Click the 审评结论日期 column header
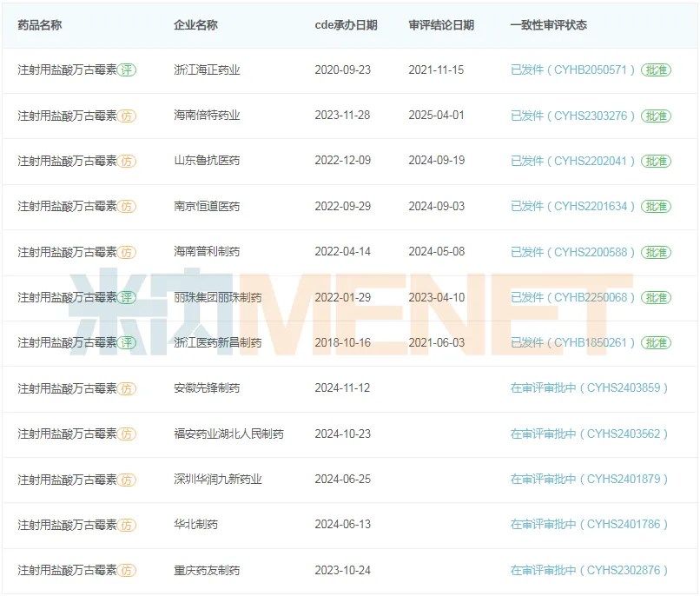The height and width of the screenshot is (596, 700). (441, 25)
